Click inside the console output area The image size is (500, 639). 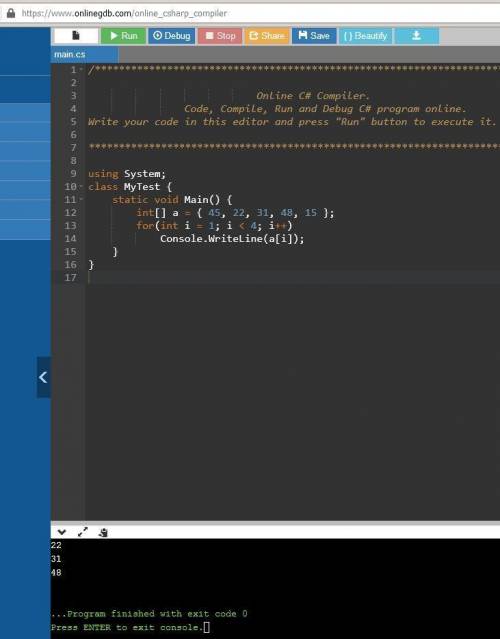tap(275, 588)
